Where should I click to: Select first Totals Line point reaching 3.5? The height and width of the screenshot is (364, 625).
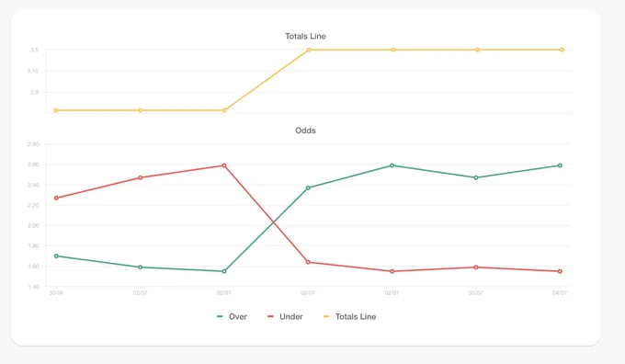pos(309,50)
